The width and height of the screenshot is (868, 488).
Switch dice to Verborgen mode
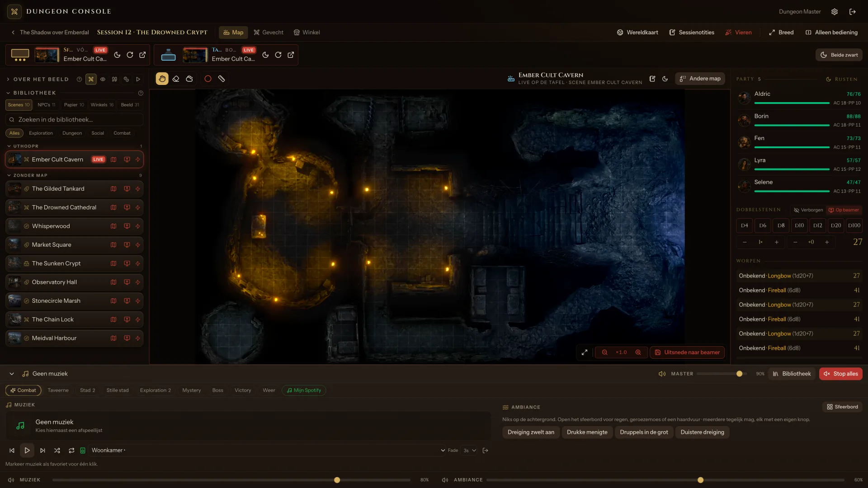[808, 210]
